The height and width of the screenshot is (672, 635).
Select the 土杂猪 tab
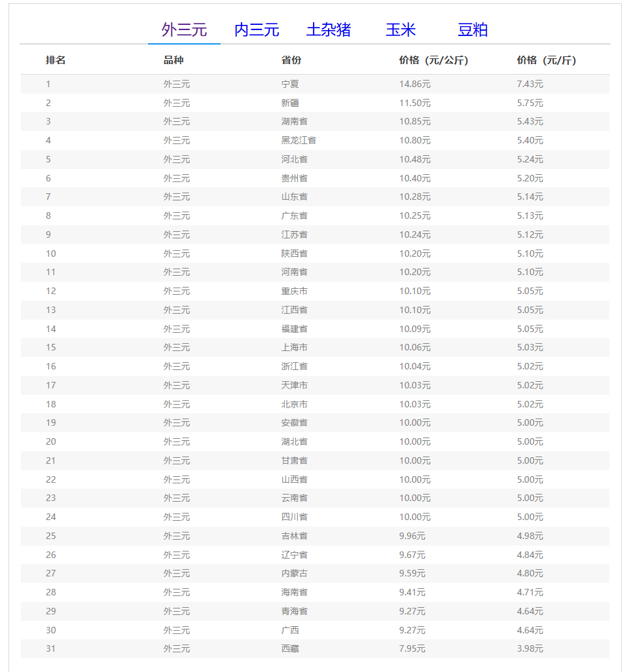tap(329, 30)
